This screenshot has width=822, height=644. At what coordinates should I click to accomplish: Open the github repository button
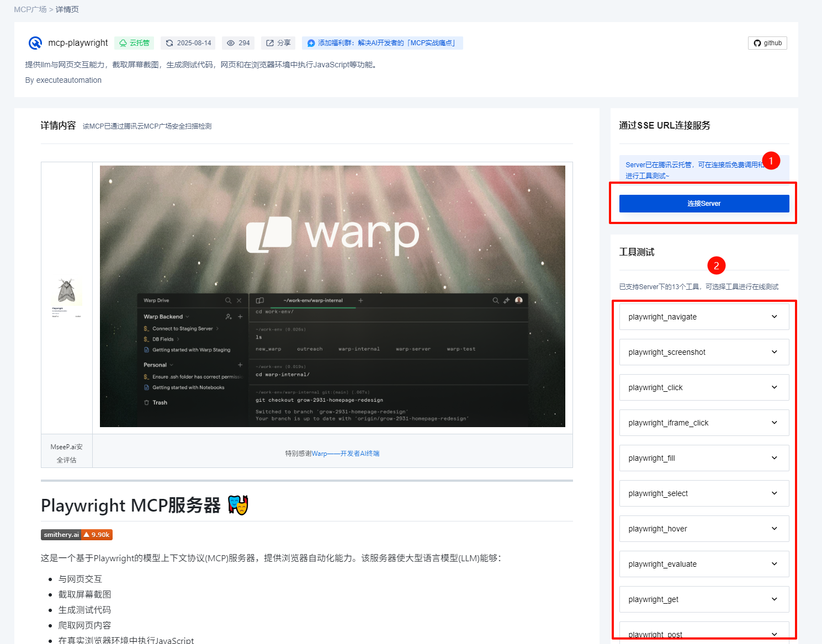(x=767, y=43)
